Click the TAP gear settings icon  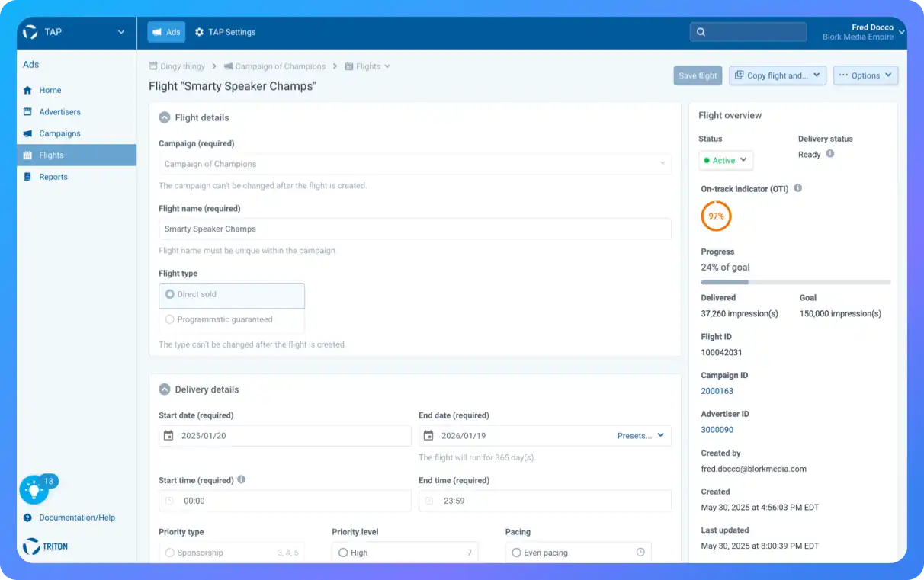(199, 32)
